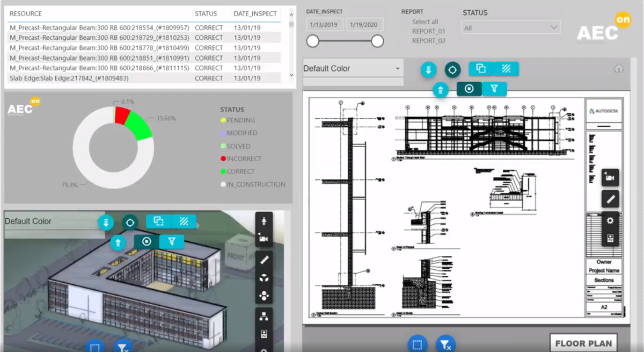This screenshot has width=644, height=352.
Task: Select row ending 218554_(#1809957)
Action: (x=144, y=27)
